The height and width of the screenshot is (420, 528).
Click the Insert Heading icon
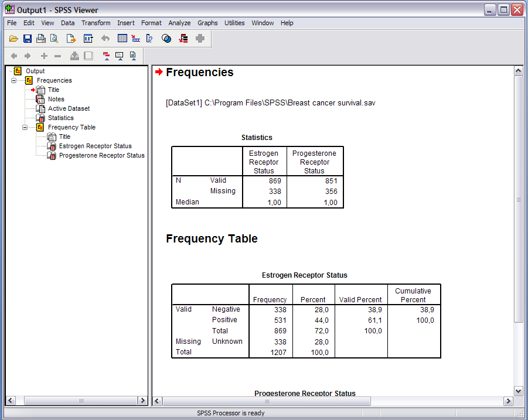tap(106, 56)
